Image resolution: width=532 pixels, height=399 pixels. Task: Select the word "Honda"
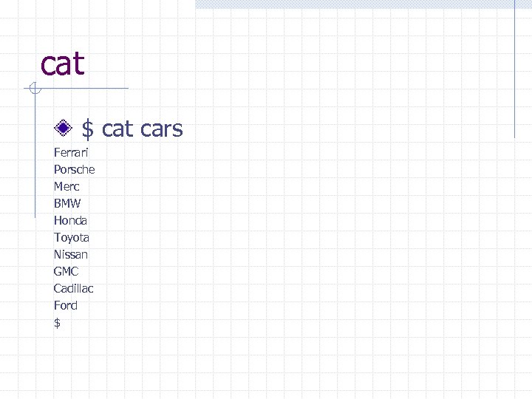tap(70, 220)
